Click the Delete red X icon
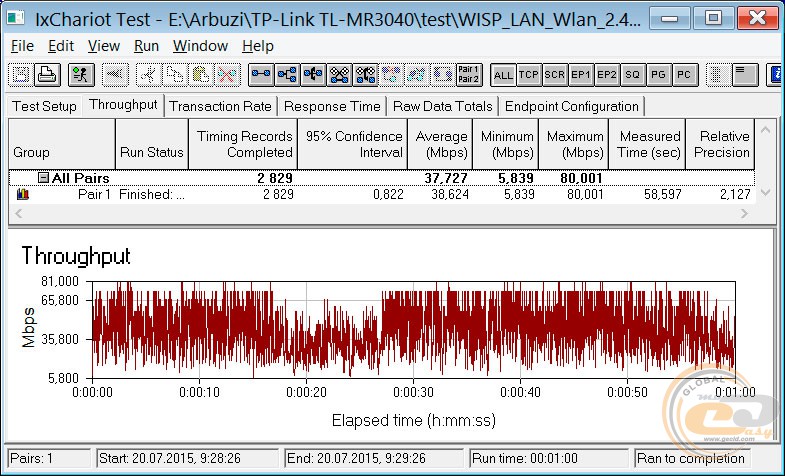The image size is (785, 476). click(x=227, y=75)
